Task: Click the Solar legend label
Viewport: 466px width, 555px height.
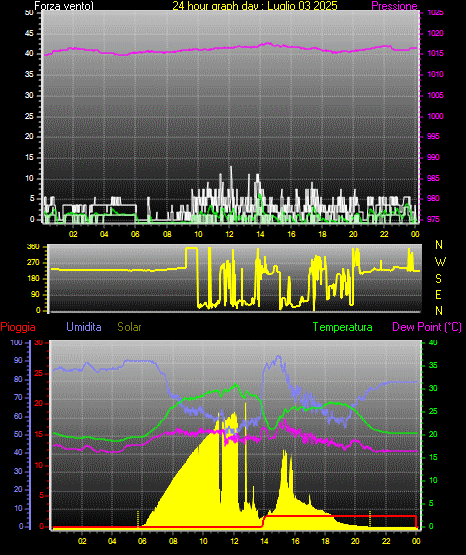Action: (x=130, y=327)
